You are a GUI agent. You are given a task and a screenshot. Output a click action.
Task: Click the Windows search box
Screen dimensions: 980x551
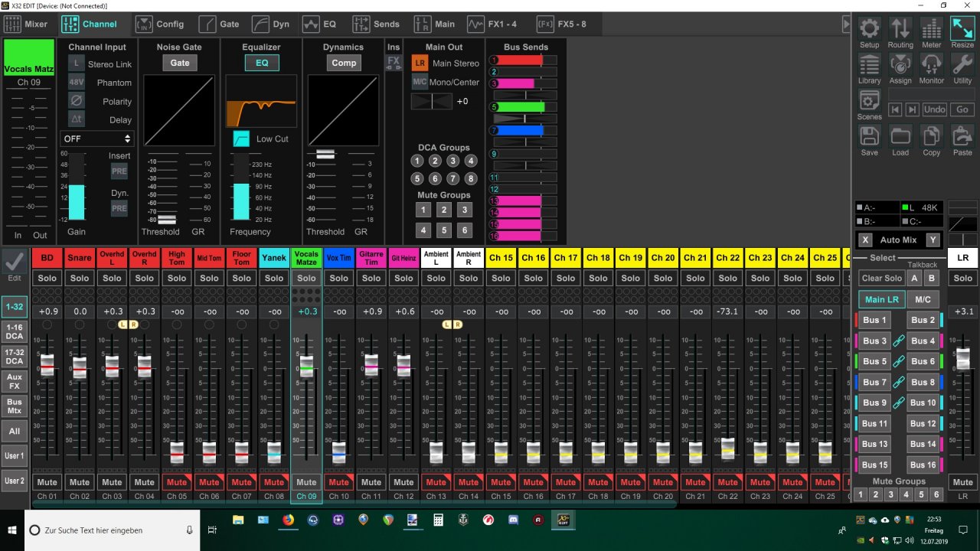[x=113, y=530]
